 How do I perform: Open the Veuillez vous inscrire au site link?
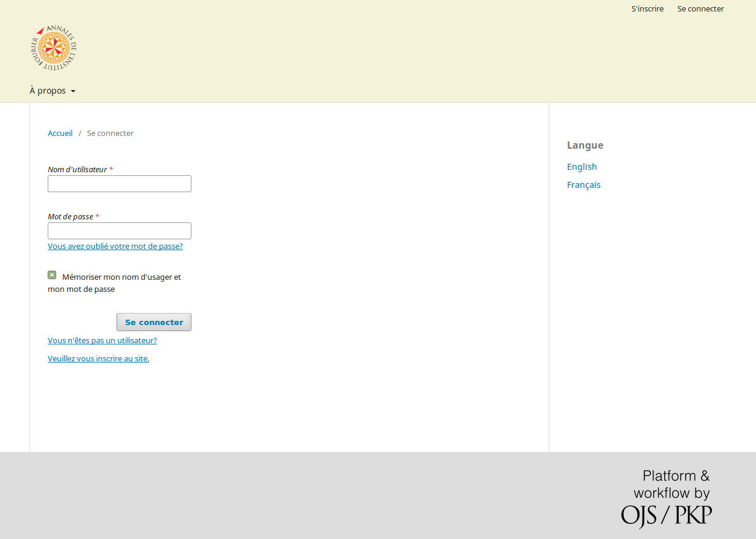[x=98, y=359]
